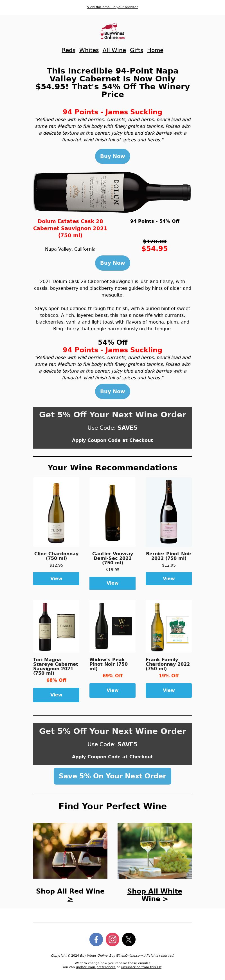Open the Cline Chardonnay bottle thumbnail
The width and height of the screenshot is (225, 980).
point(56,512)
